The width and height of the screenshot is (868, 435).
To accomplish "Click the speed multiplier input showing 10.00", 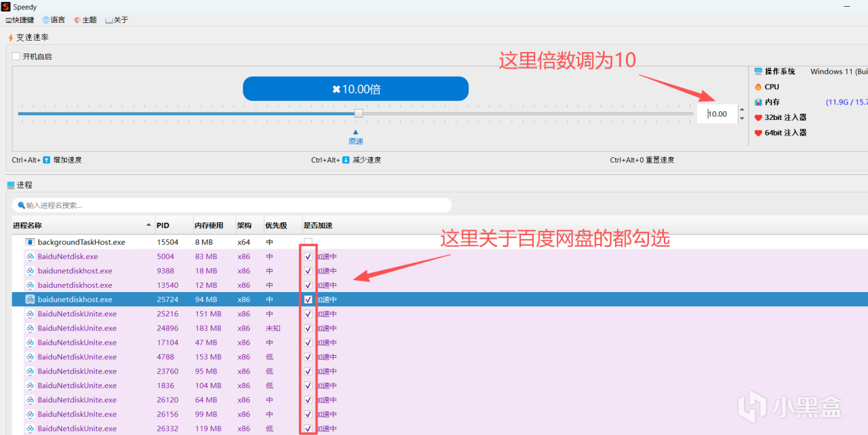I will 717,114.
